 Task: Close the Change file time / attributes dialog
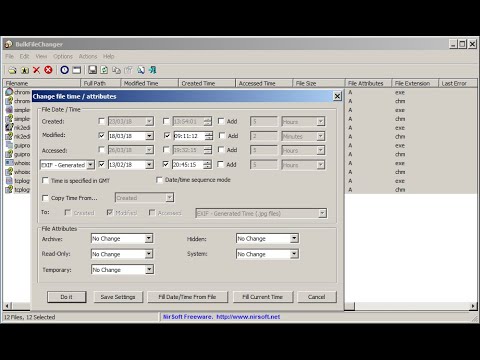tap(337, 96)
